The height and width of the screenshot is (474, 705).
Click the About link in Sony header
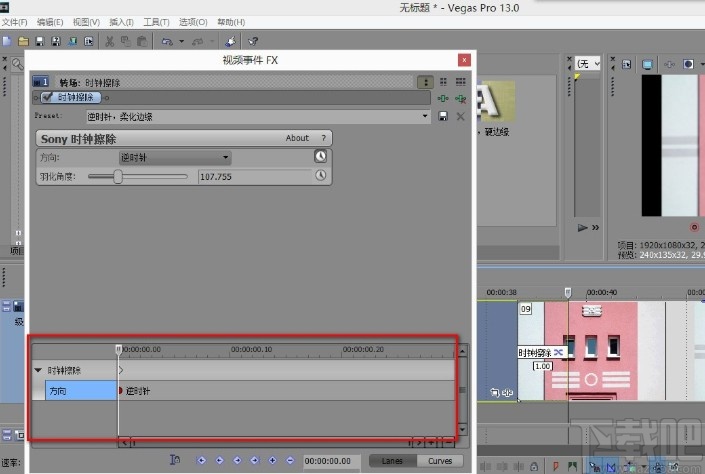[297, 138]
